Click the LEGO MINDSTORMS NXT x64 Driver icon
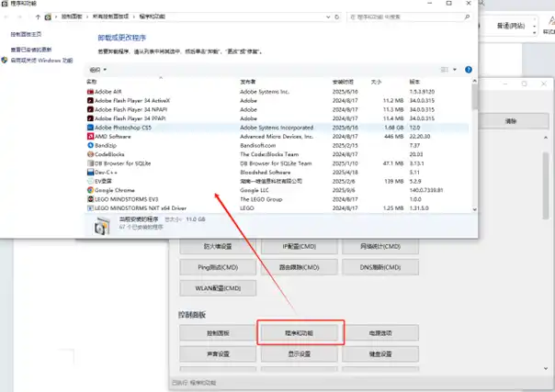The width and height of the screenshot is (555, 392). click(90, 207)
